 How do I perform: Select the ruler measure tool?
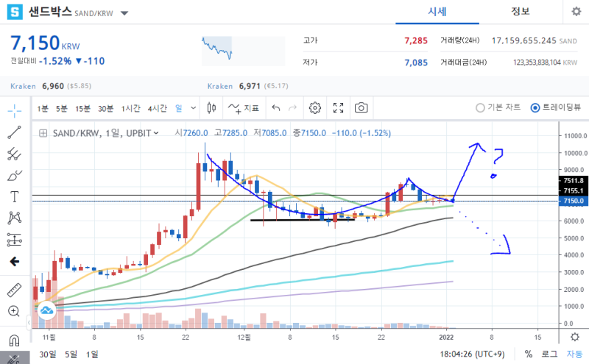click(x=15, y=290)
